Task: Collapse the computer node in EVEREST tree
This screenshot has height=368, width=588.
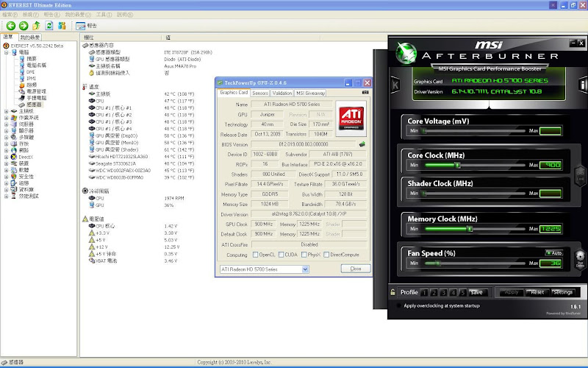Action: 6,52
